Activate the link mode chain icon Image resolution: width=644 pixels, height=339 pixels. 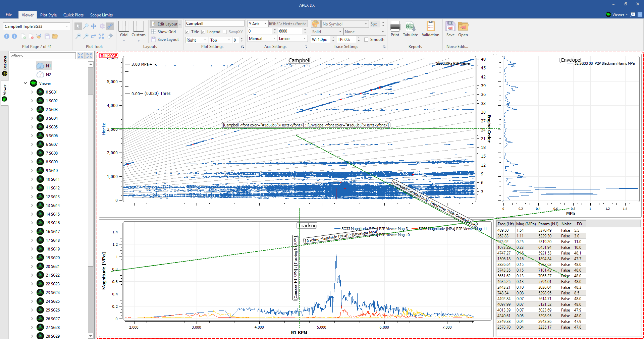(x=110, y=26)
